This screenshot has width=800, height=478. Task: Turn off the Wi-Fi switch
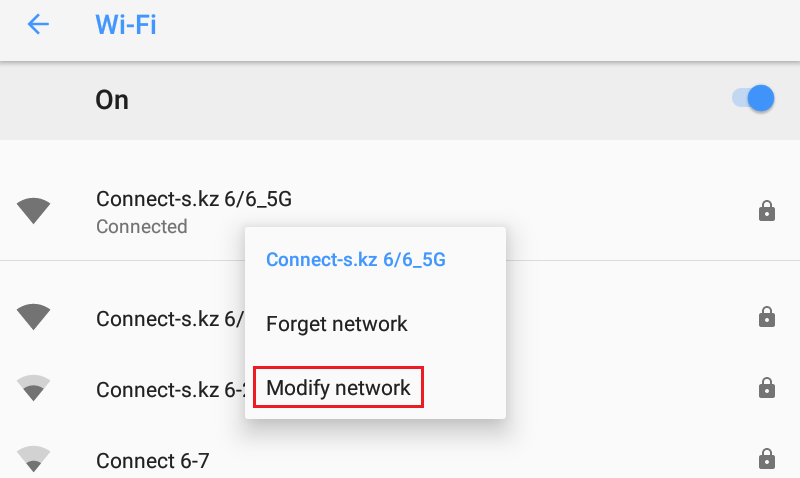755,99
